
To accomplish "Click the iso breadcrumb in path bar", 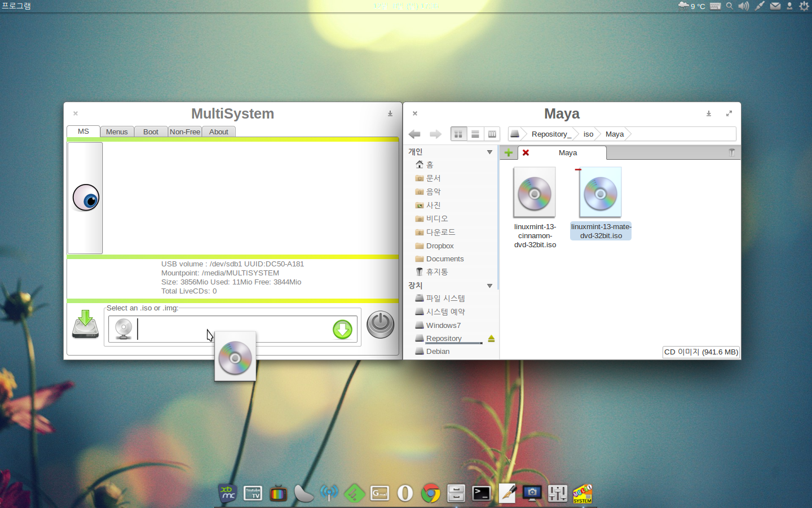I will pos(588,134).
